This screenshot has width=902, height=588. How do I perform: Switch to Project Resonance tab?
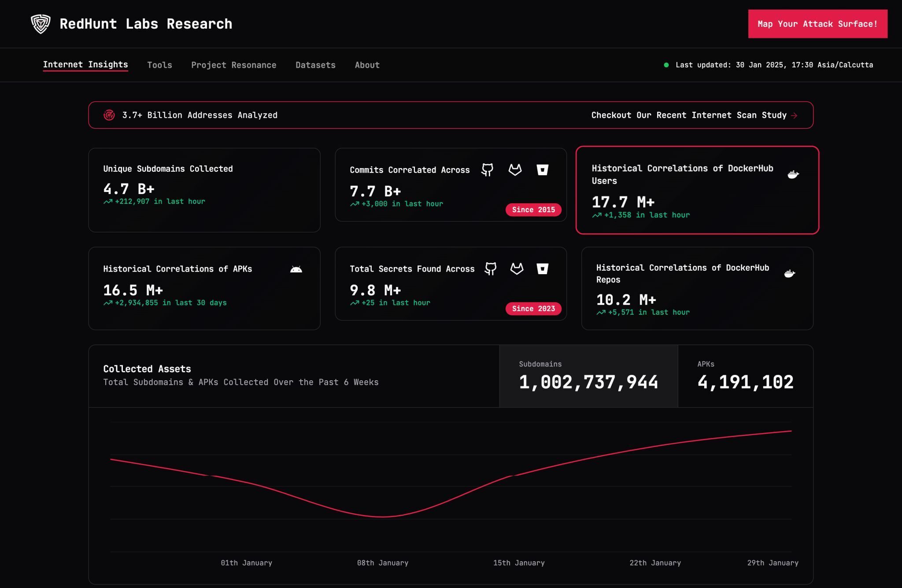tap(233, 65)
